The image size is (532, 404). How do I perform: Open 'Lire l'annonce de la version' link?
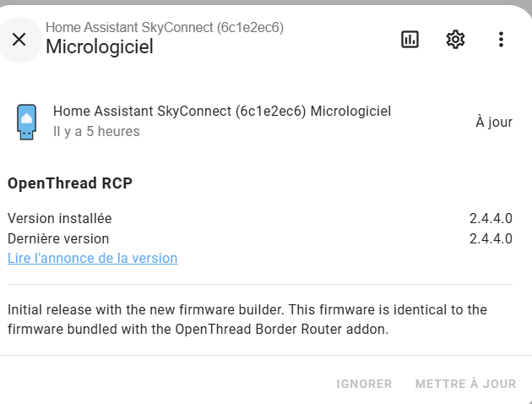pyautogui.click(x=93, y=259)
